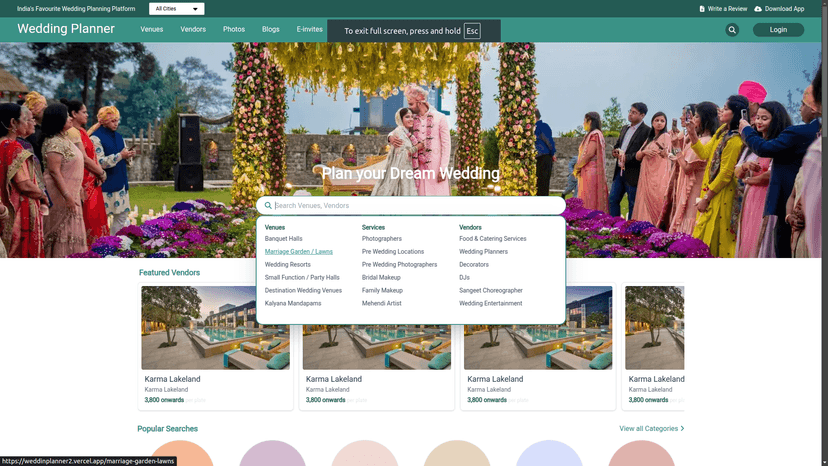The image size is (828, 466).
Task: Select Decorators suggestion
Action: [x=474, y=265]
